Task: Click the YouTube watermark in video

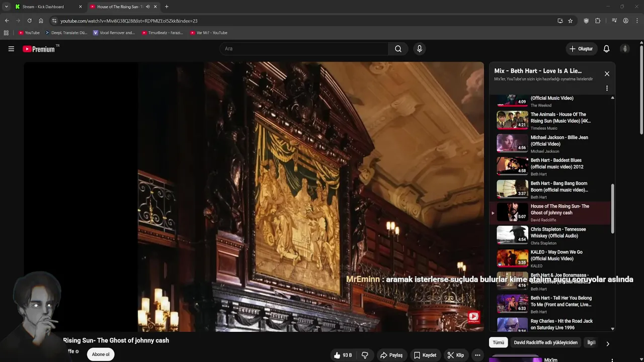Action: (x=473, y=317)
